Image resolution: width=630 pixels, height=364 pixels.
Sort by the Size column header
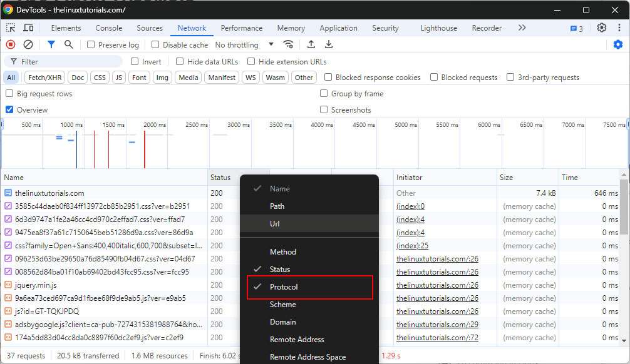point(527,178)
